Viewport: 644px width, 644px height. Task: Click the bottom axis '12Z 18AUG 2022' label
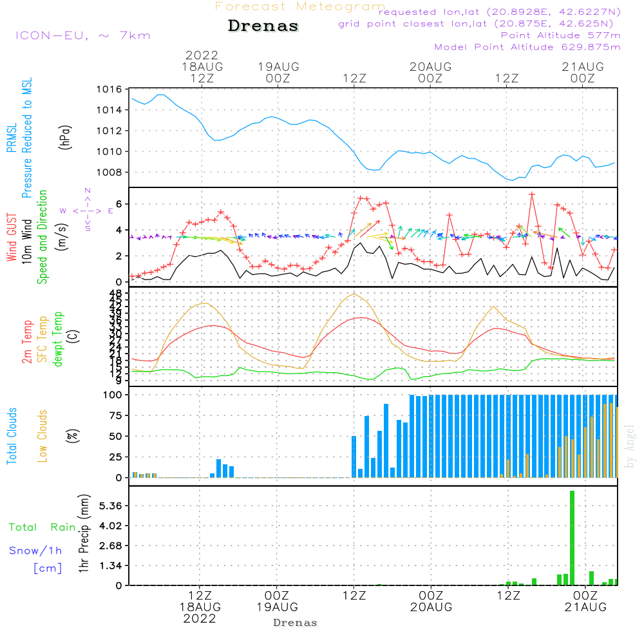(x=200, y=607)
